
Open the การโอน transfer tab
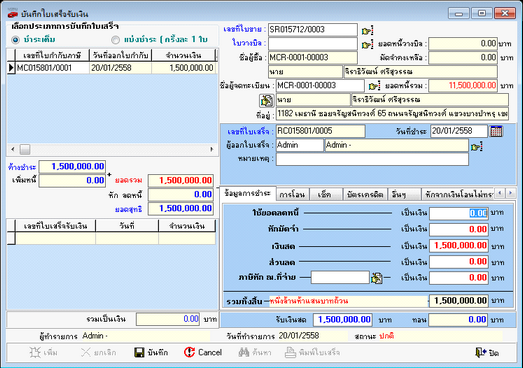(x=292, y=195)
